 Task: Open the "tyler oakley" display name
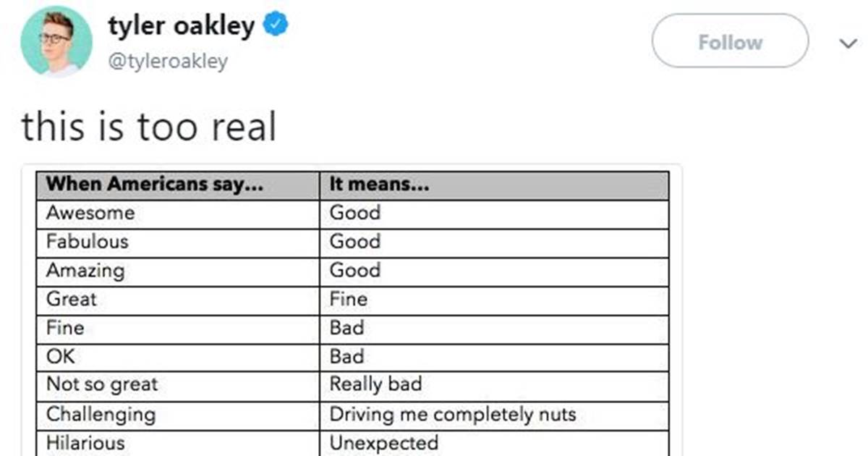point(181,26)
